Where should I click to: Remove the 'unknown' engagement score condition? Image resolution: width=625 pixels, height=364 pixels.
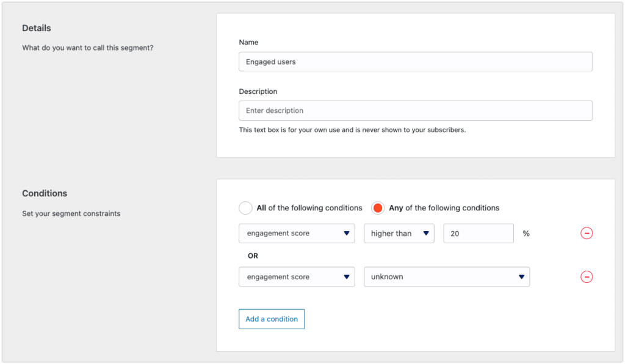pyautogui.click(x=587, y=277)
